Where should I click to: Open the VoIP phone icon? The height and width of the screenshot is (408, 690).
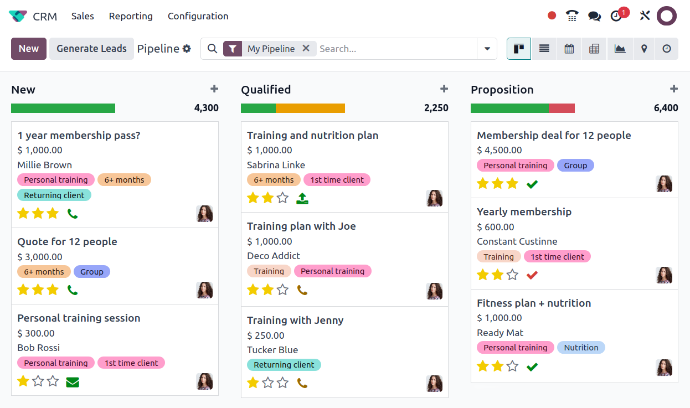point(573,16)
